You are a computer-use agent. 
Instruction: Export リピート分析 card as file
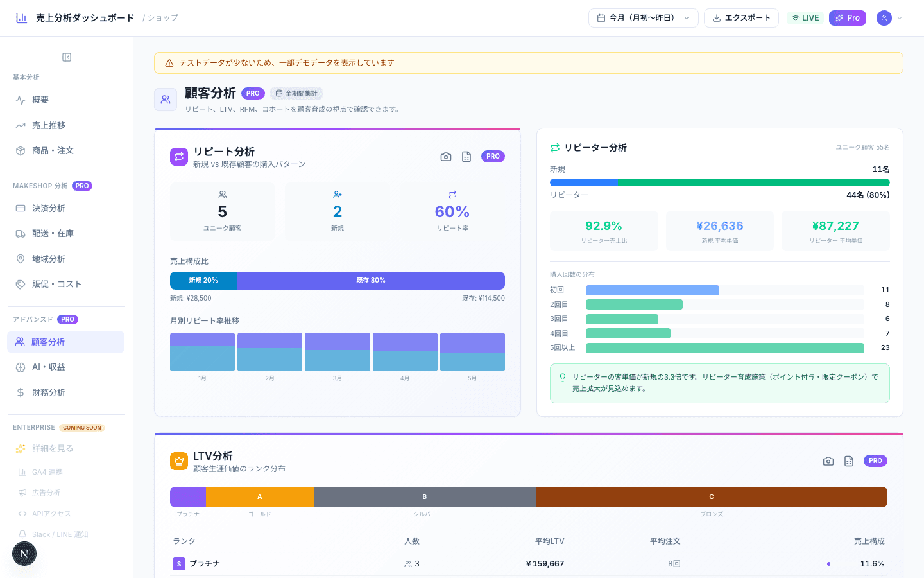point(466,157)
